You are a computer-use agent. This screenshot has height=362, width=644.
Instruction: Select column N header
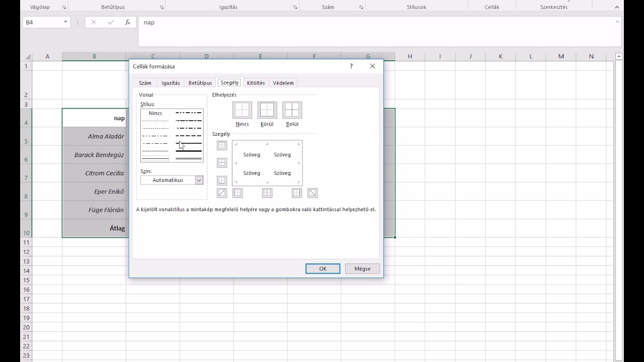tap(591, 56)
